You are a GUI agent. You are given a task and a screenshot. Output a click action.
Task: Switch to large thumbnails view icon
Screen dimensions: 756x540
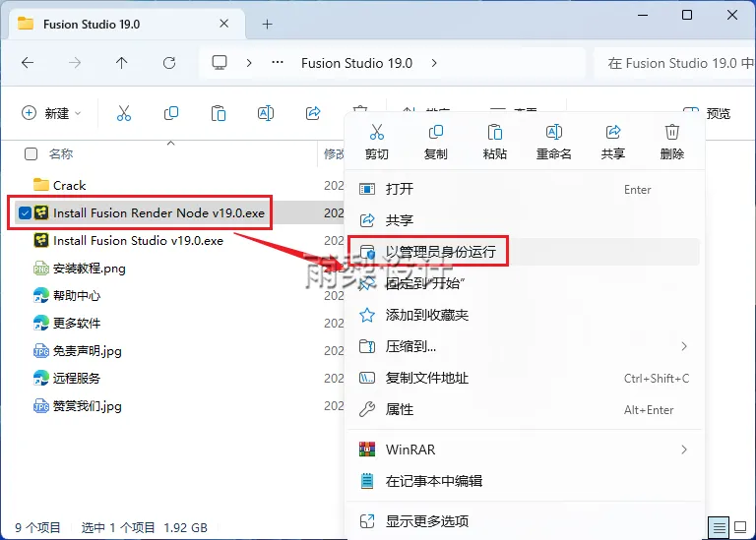tap(740, 527)
